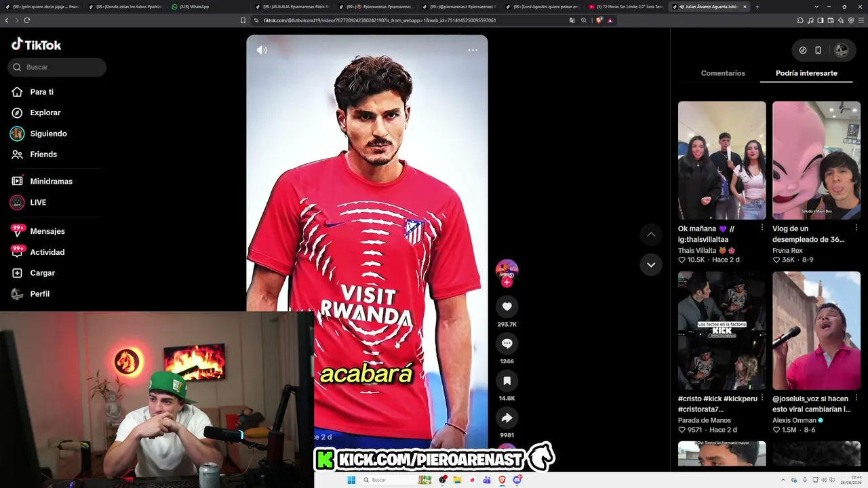868x488 pixels.
Task: Follow the creator with the plus badge
Action: click(507, 282)
